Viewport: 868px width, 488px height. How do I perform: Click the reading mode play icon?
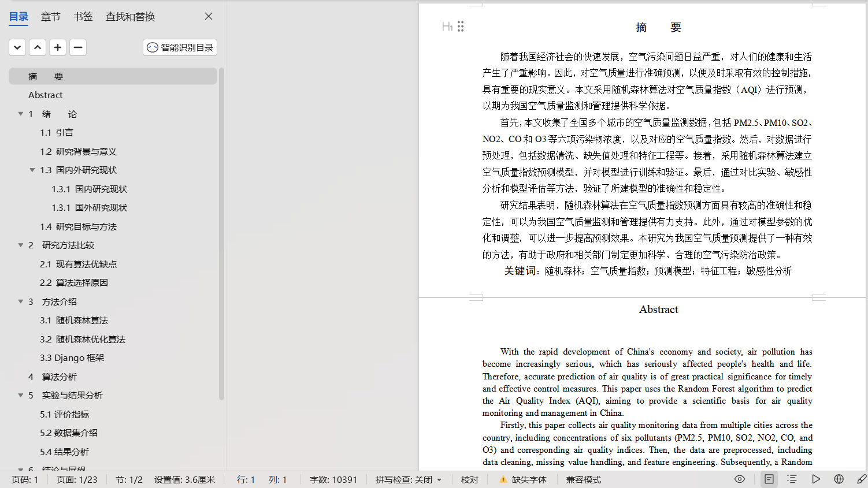tap(815, 479)
